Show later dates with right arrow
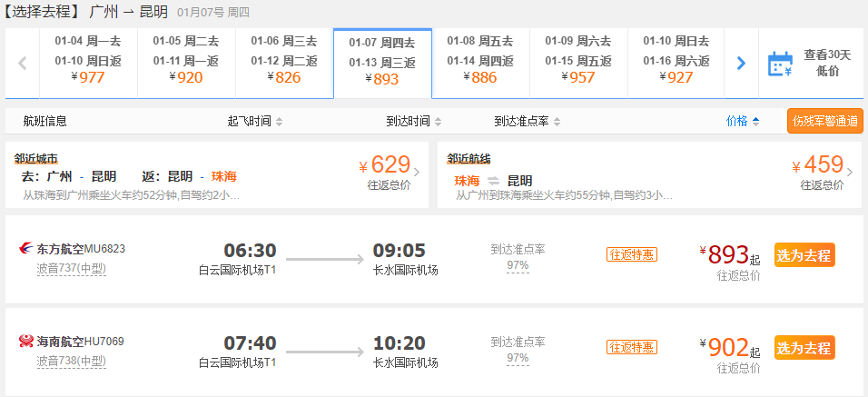This screenshot has width=868, height=397. tap(741, 63)
